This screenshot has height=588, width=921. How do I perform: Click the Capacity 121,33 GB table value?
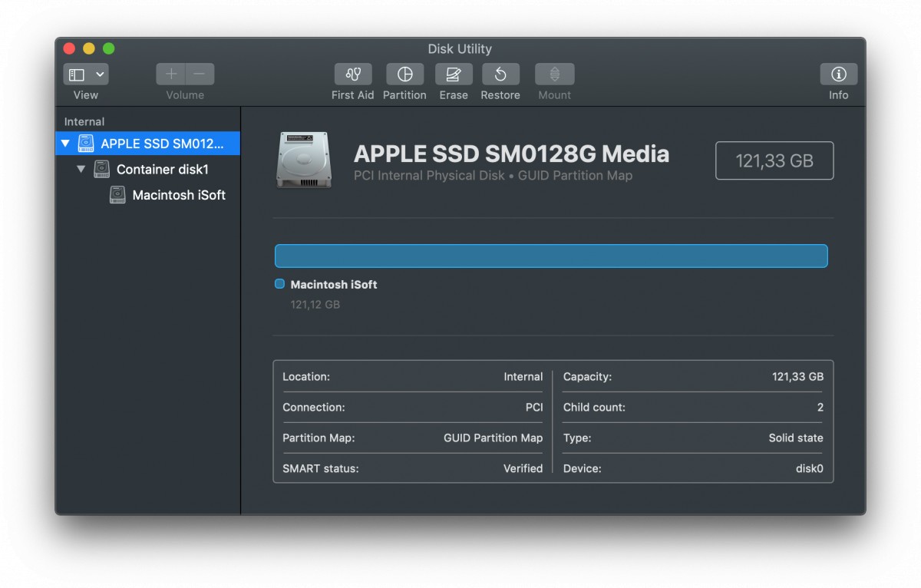(x=797, y=377)
